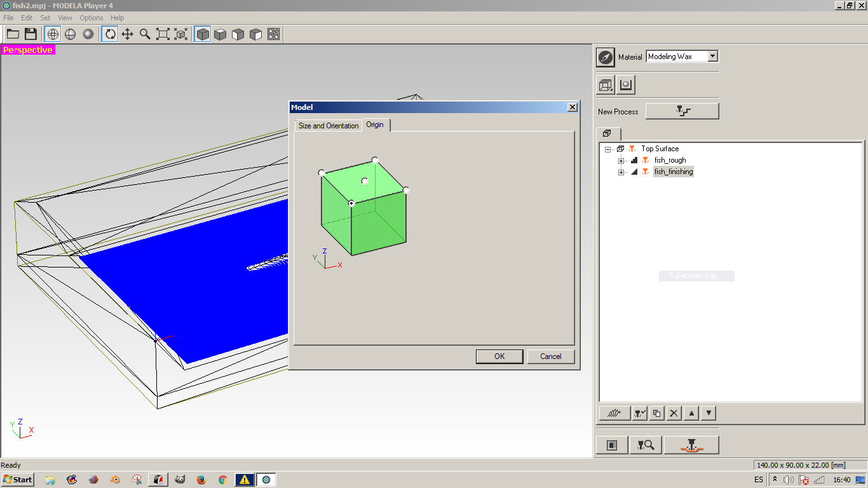Image resolution: width=868 pixels, height=488 pixels.
Task: Confirm the Model dialog with OK
Action: click(x=499, y=356)
